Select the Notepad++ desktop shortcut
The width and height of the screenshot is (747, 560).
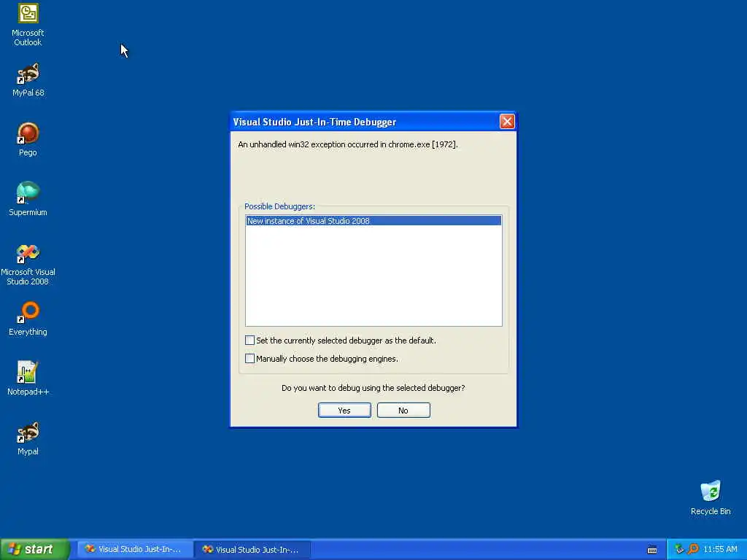pyautogui.click(x=28, y=378)
